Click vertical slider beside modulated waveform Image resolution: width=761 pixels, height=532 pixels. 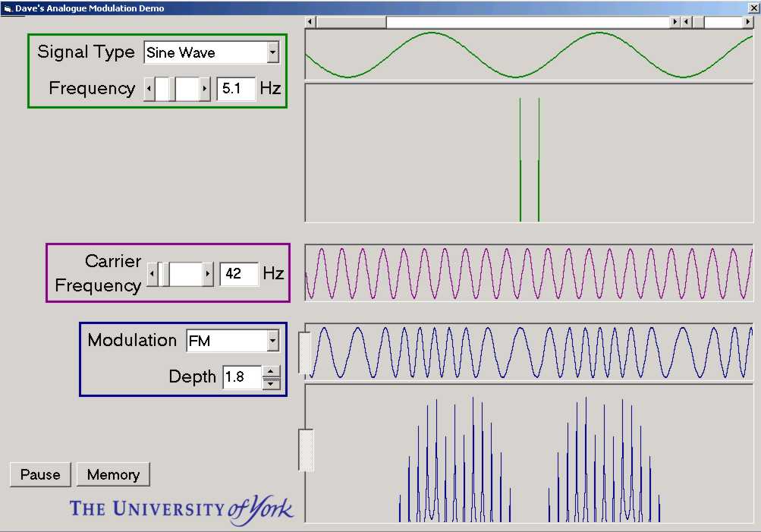304,353
